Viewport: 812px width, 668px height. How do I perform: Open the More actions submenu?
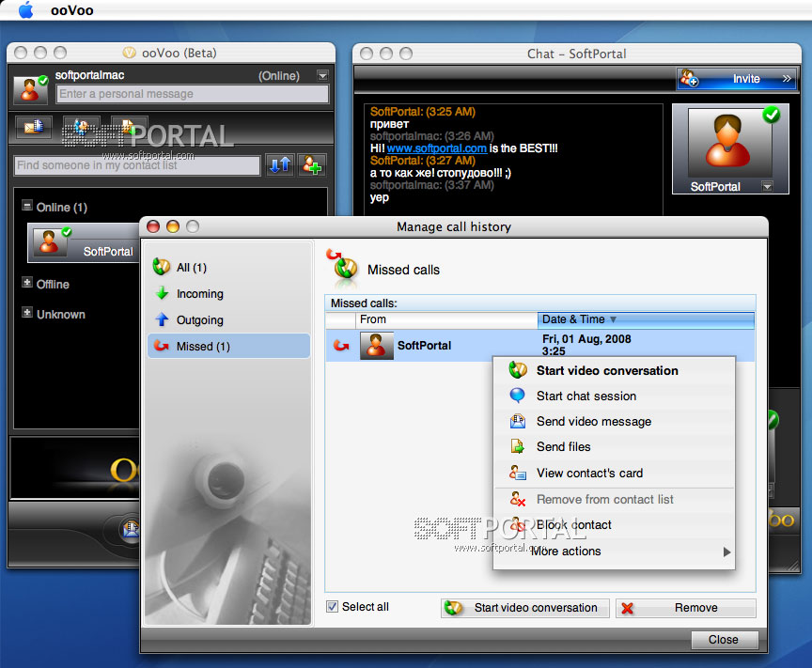(614, 551)
